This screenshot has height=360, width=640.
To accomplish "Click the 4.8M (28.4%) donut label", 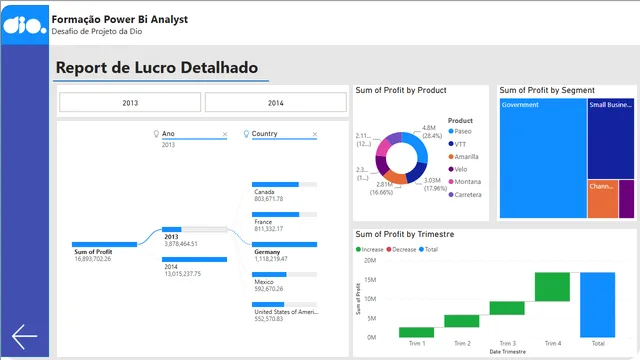I will (432, 131).
